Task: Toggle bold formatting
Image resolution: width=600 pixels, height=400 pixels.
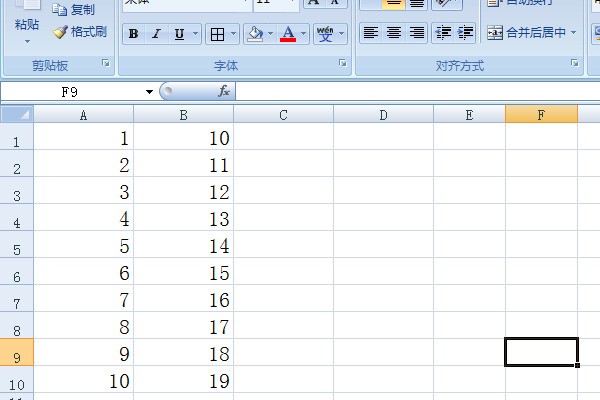Action: [x=135, y=34]
